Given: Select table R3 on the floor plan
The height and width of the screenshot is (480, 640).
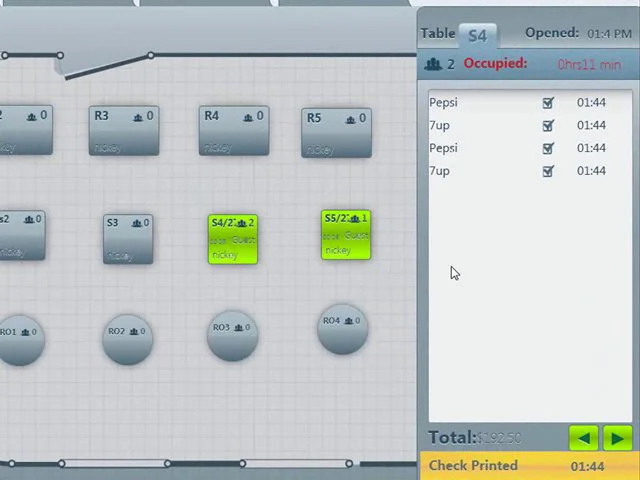Looking at the screenshot, I should (124, 131).
